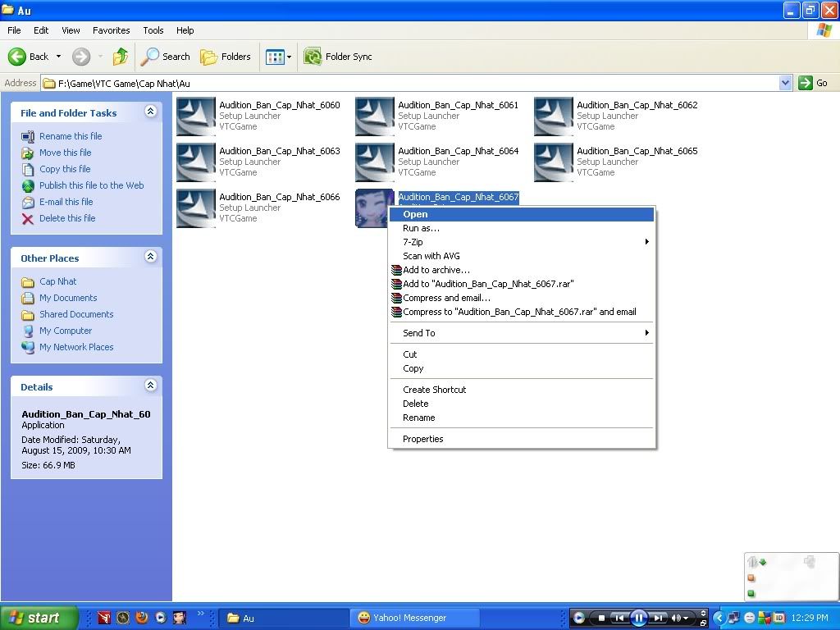Click Move this file link
The image size is (840, 630).
(x=66, y=153)
